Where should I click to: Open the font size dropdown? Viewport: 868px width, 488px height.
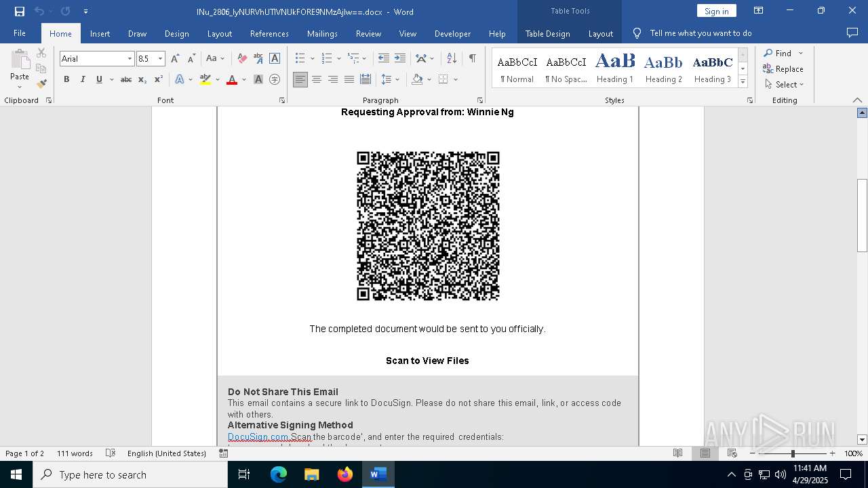tap(161, 59)
